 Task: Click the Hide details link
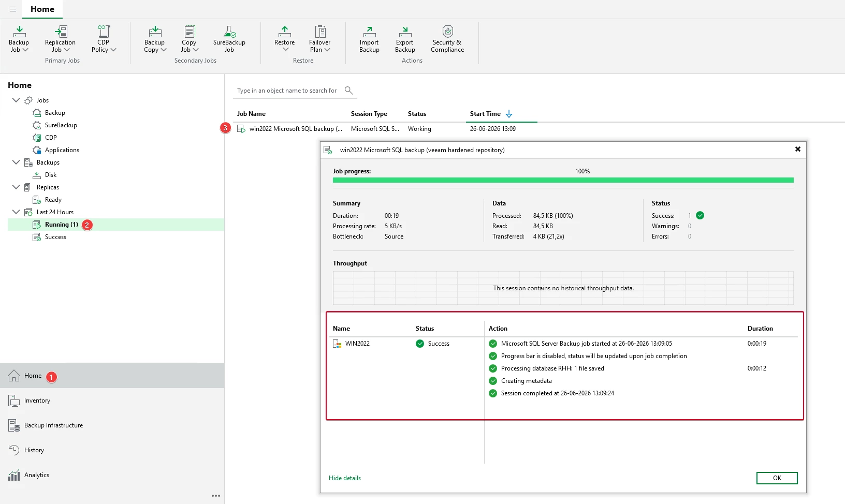click(345, 478)
